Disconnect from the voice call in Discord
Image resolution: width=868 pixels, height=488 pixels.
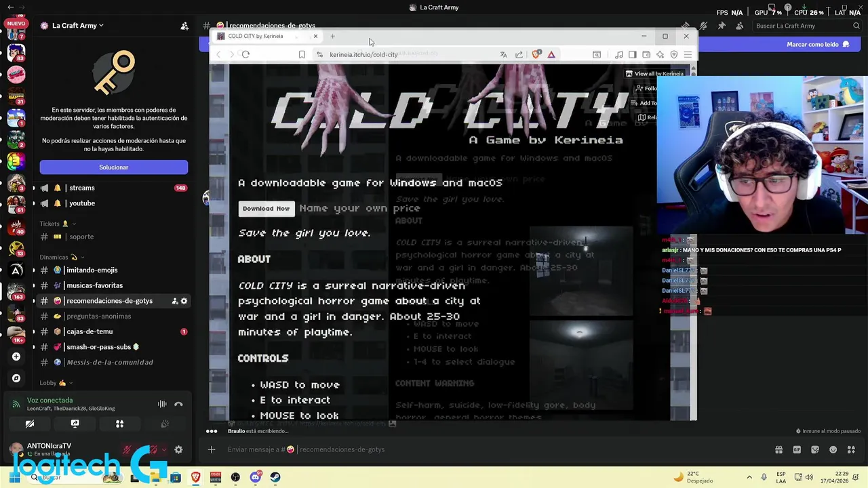178,404
